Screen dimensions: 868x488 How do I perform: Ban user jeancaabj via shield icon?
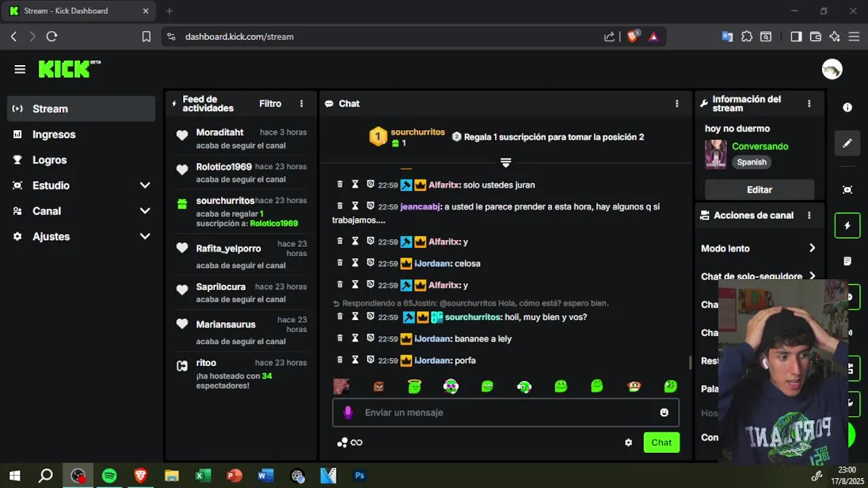point(370,206)
